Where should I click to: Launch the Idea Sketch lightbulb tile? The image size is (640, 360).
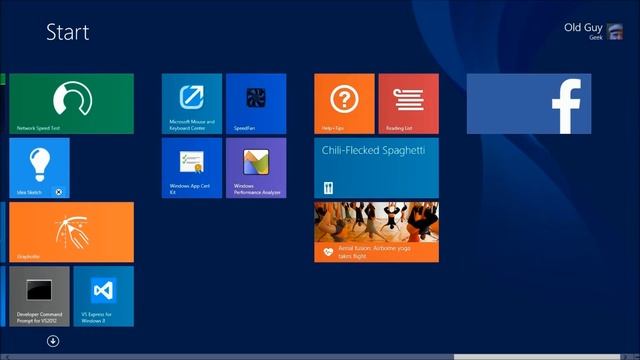click(39, 168)
